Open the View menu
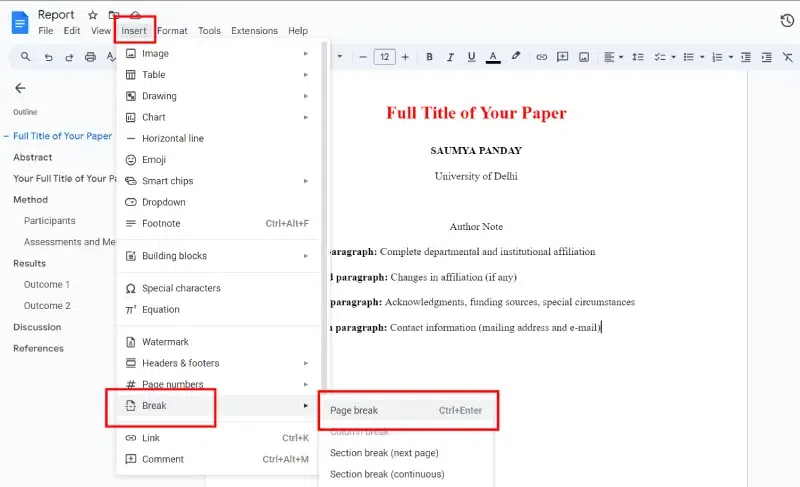This screenshot has height=487, width=800. (101, 31)
